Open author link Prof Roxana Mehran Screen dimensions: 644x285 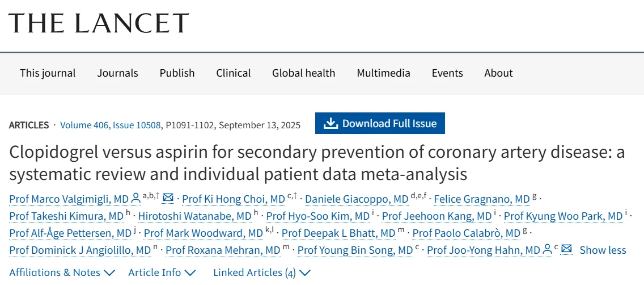223,250
